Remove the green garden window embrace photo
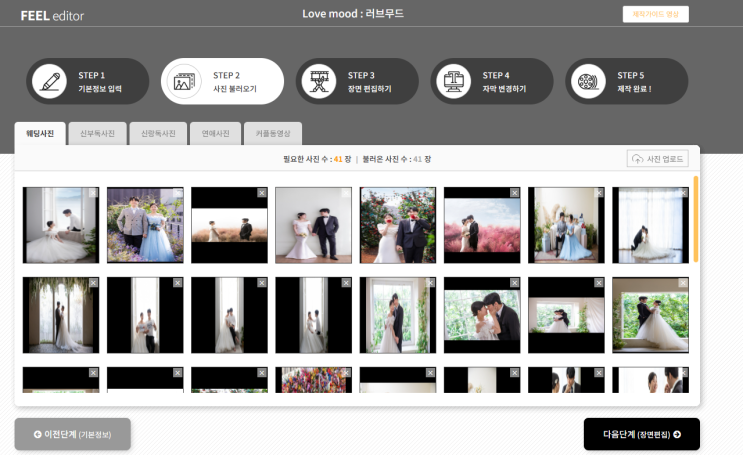The image size is (743, 455). click(683, 282)
